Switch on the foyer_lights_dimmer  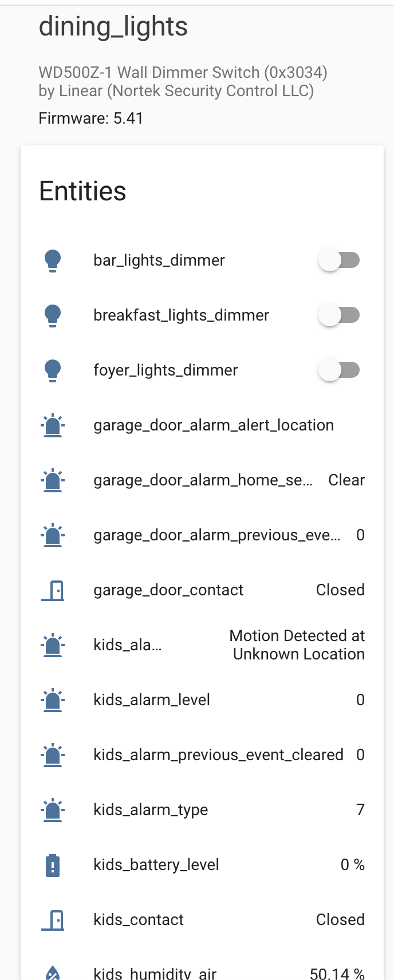pos(338,370)
